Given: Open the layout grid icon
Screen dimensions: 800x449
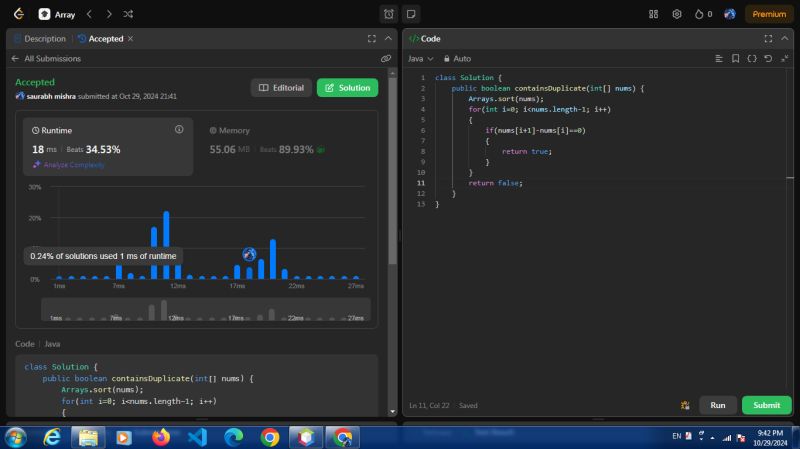Looking at the screenshot, I should pyautogui.click(x=654, y=14).
